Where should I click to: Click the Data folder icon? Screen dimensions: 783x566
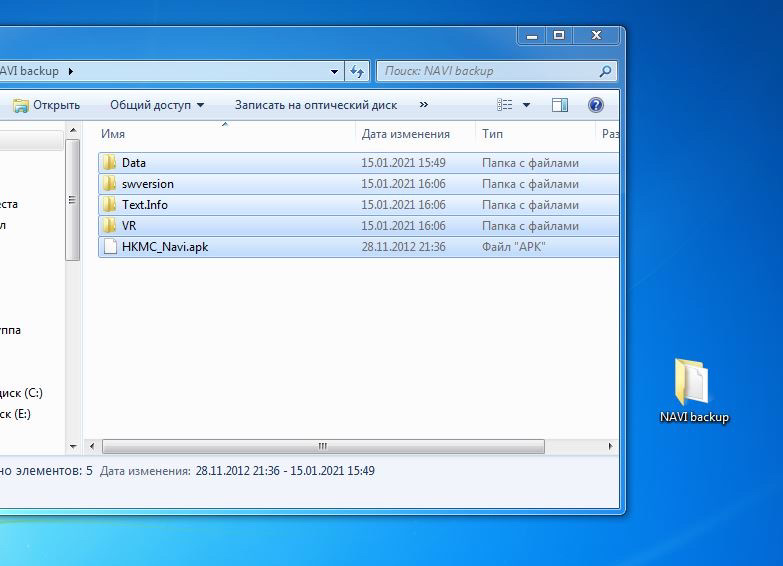click(109, 163)
